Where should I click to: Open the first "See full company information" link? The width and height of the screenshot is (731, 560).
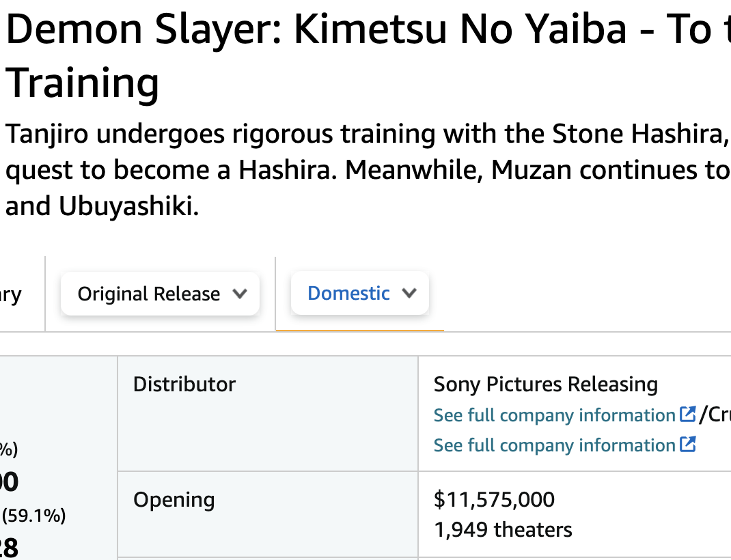tap(554, 415)
